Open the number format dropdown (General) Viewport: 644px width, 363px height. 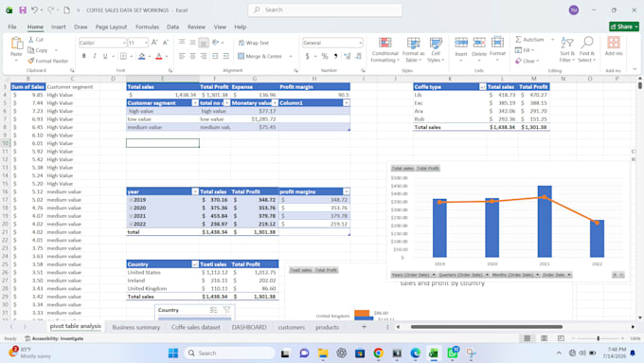(x=360, y=43)
